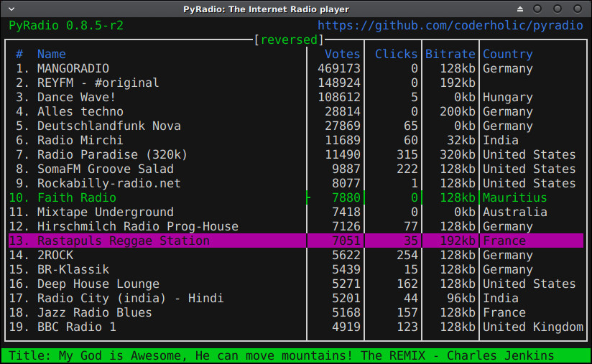Select highlighted Rastapuls Reggae Station row
Screen dimensions: 592x364
296,241
